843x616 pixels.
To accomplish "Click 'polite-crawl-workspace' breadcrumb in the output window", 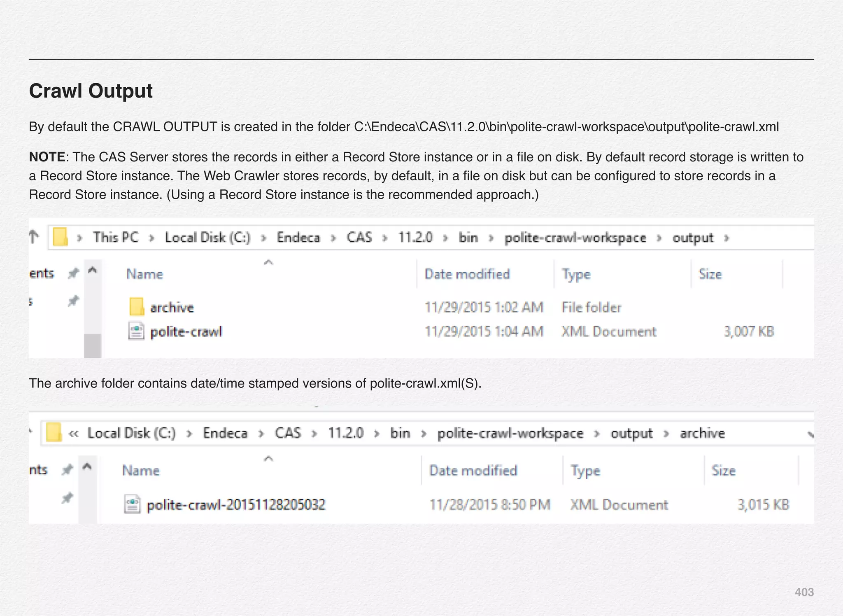I will point(575,238).
